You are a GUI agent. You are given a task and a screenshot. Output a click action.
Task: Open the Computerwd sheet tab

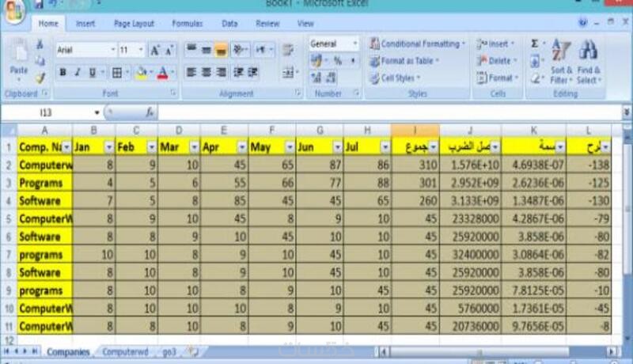click(x=125, y=352)
